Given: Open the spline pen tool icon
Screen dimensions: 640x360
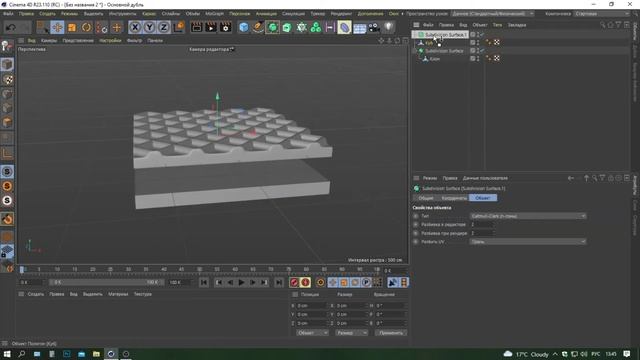Looking at the screenshot, I should click(x=258, y=27).
